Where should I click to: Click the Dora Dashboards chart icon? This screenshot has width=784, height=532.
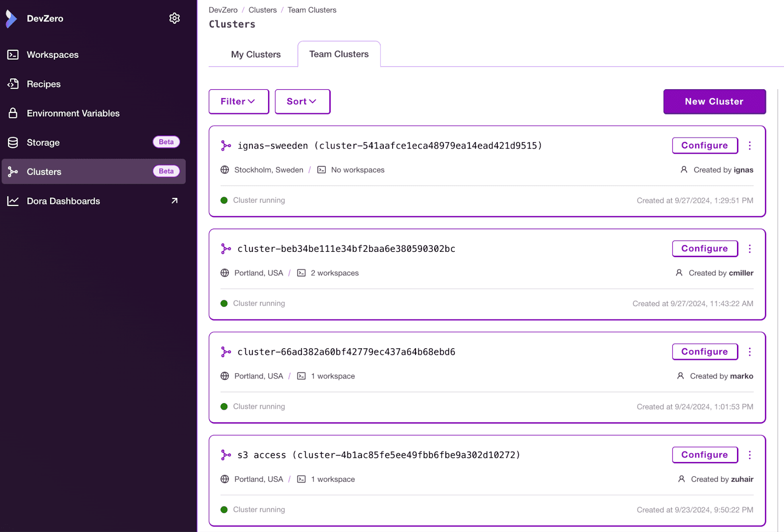pyautogui.click(x=13, y=201)
